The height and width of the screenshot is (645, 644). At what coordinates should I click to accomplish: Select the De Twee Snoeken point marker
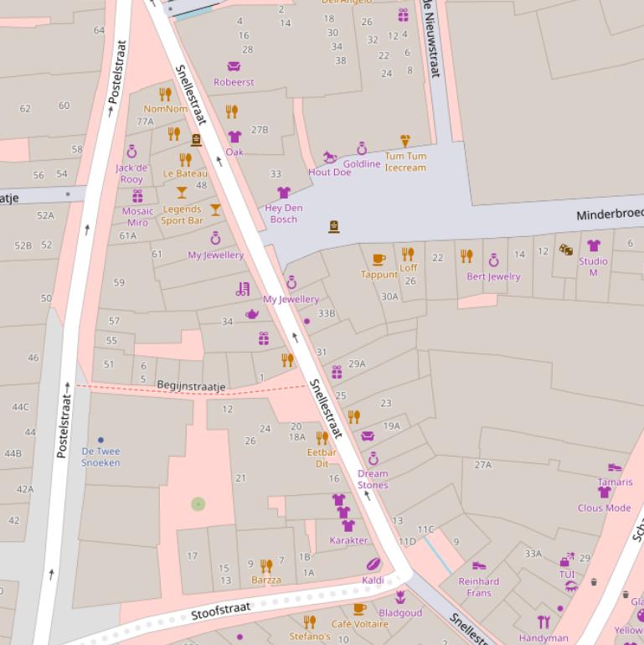pyautogui.click(x=100, y=440)
